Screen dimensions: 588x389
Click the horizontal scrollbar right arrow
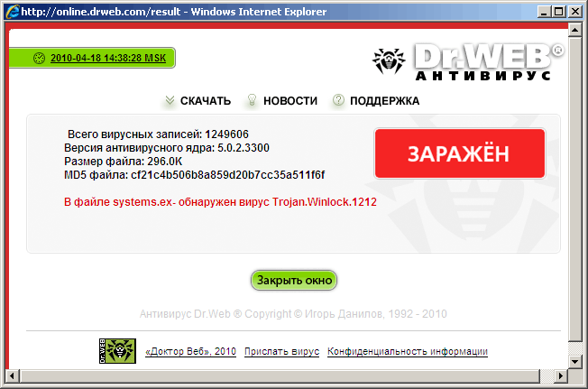[561, 375]
